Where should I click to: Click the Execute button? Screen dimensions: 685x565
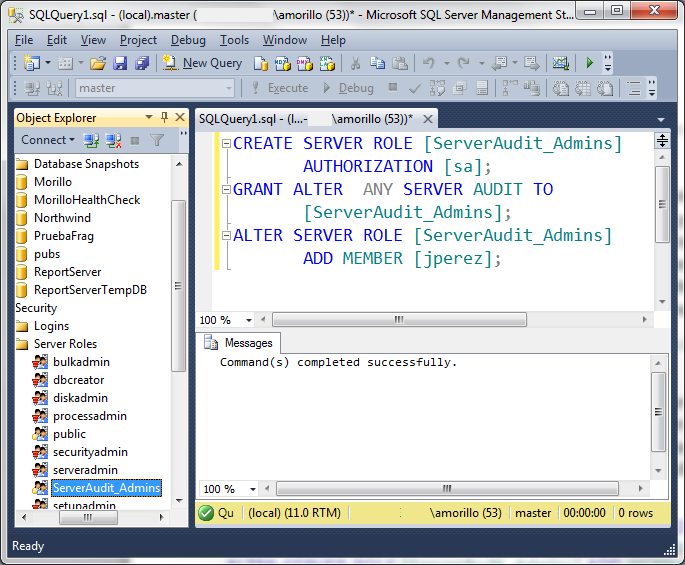[280, 88]
